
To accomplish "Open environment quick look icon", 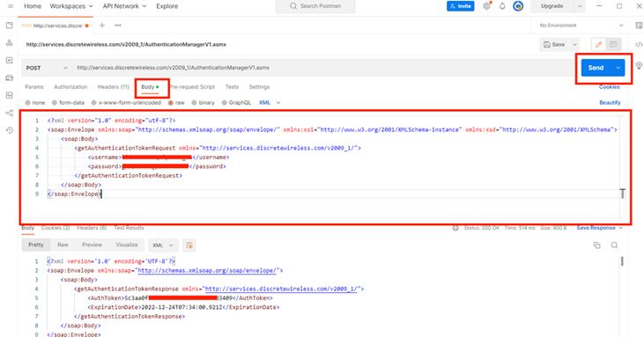I will (x=639, y=26).
